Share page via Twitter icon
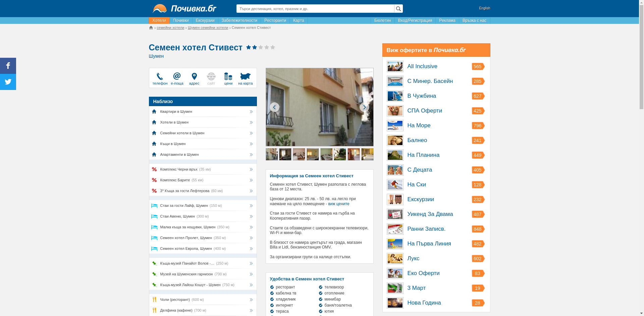The image size is (644, 316). [x=8, y=82]
